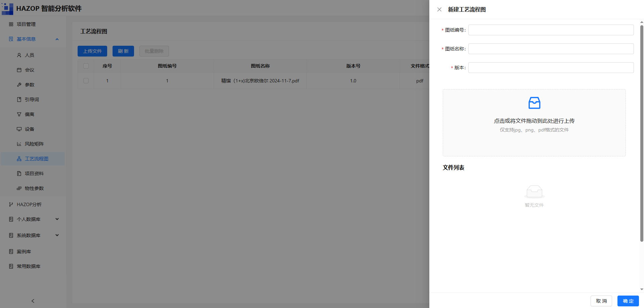Click the 图纸编号 column header

pos(167,66)
